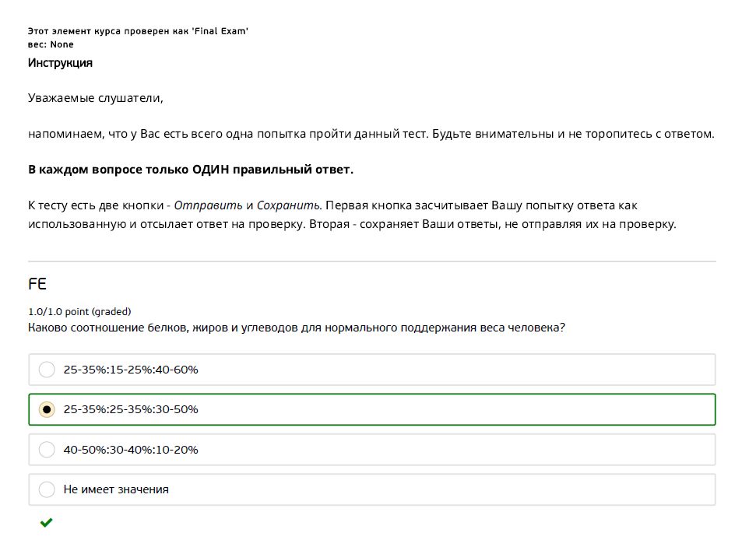
Task: Click the italic word 'Отправить'
Action: [208, 206]
